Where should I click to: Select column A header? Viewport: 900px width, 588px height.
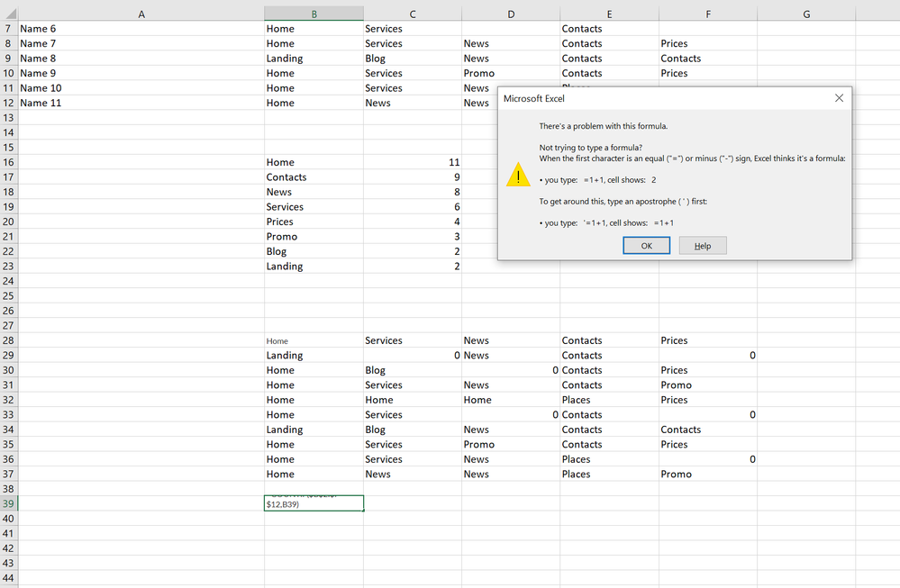pos(141,14)
